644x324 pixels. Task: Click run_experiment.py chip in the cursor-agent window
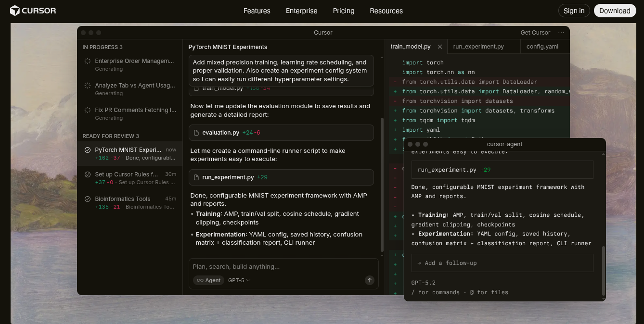point(502,170)
